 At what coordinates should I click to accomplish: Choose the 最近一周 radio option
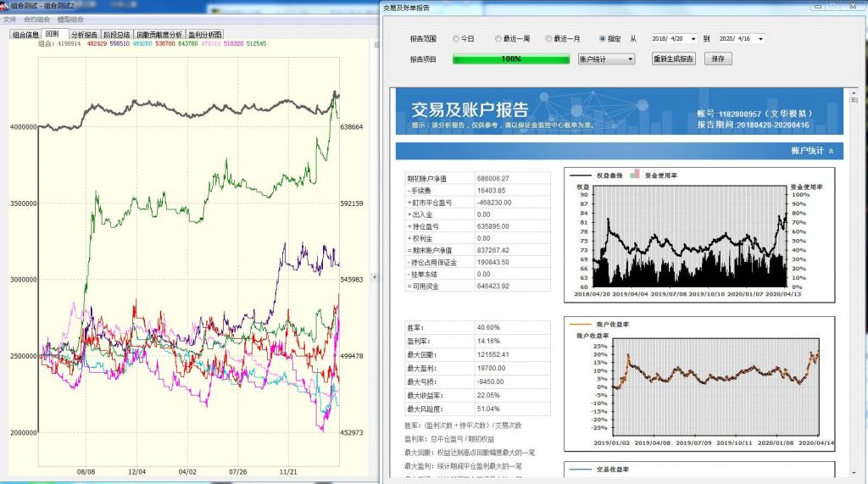click(498, 39)
